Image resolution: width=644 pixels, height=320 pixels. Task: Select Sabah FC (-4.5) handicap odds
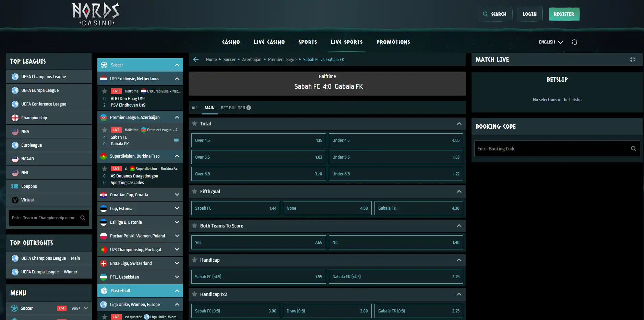coord(259,277)
